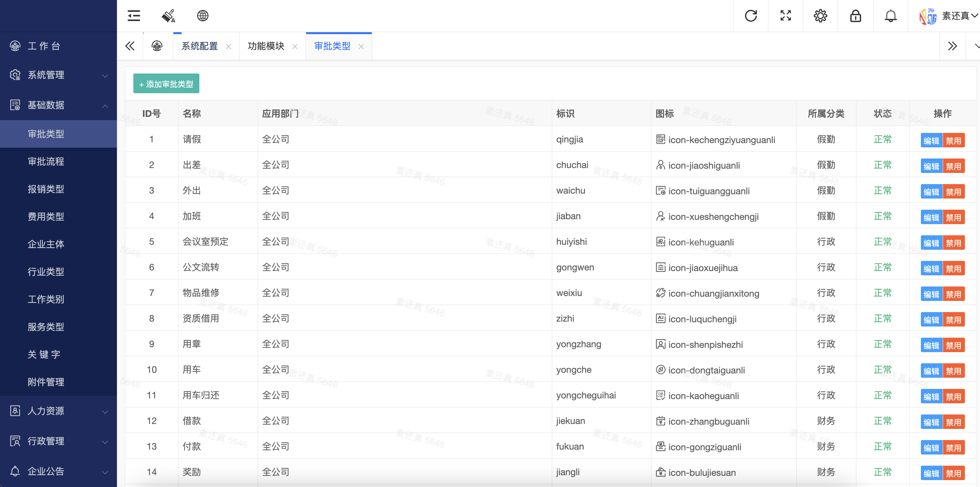The height and width of the screenshot is (487, 980).
Task: Switch to the 系统配置 tab
Action: [x=200, y=46]
